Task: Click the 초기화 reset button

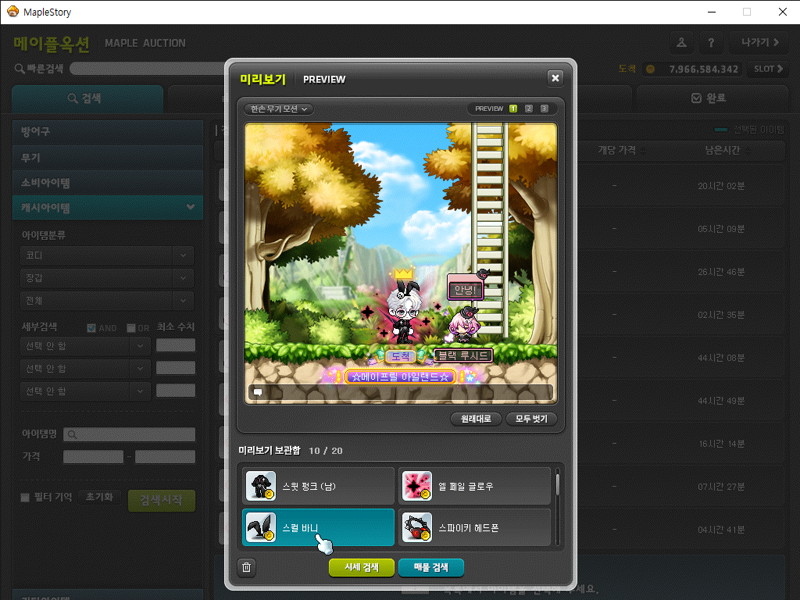Action: pyautogui.click(x=99, y=497)
